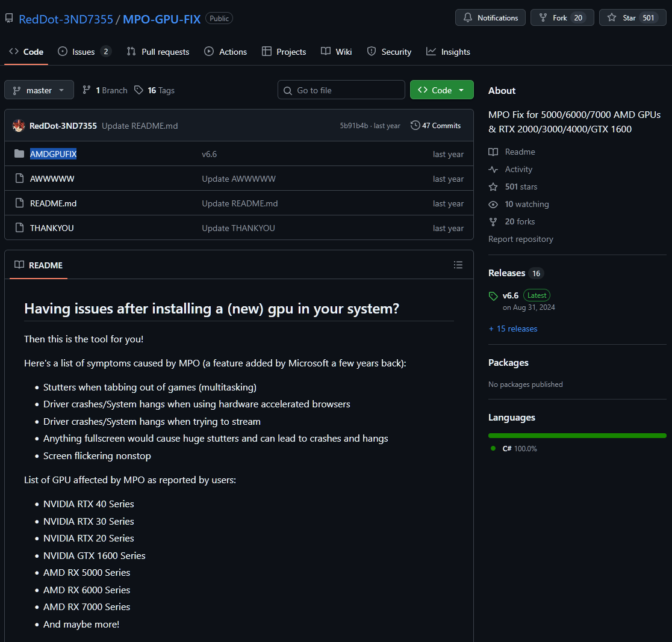Open the '+ 15 releases' link

click(513, 329)
